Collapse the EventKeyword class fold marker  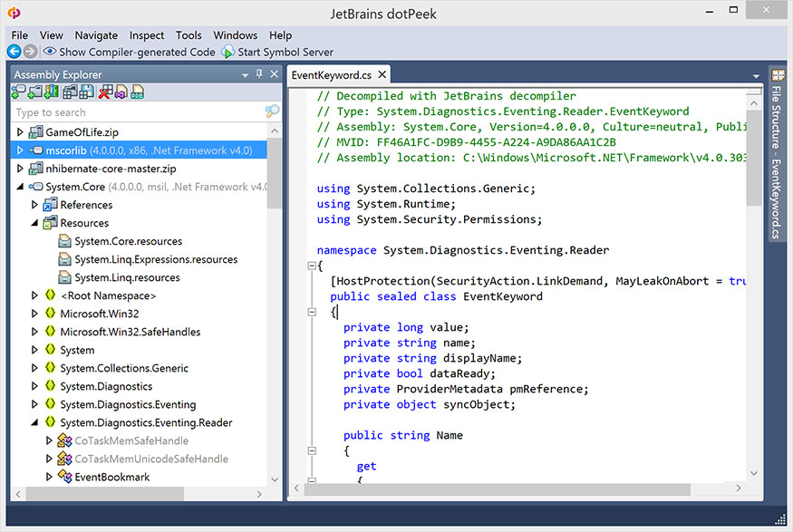tap(312, 312)
